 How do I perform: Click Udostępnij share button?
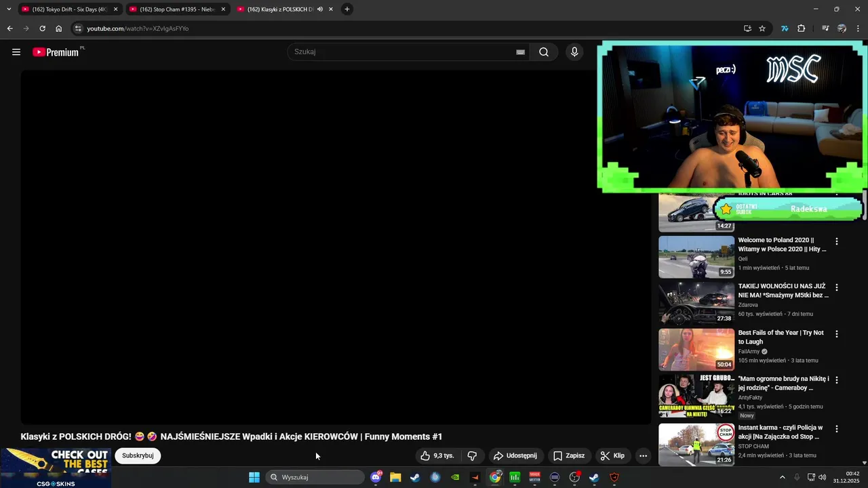pyautogui.click(x=515, y=455)
